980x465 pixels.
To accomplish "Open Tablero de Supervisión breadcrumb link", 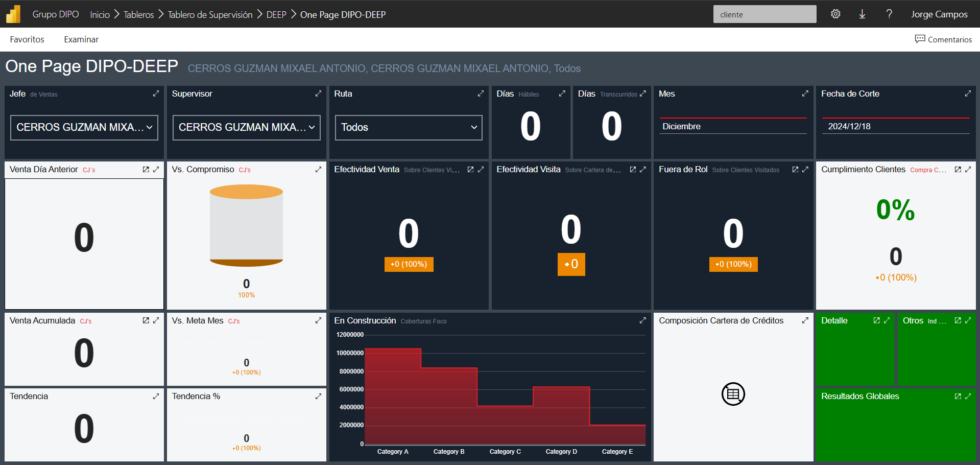I will (210, 14).
